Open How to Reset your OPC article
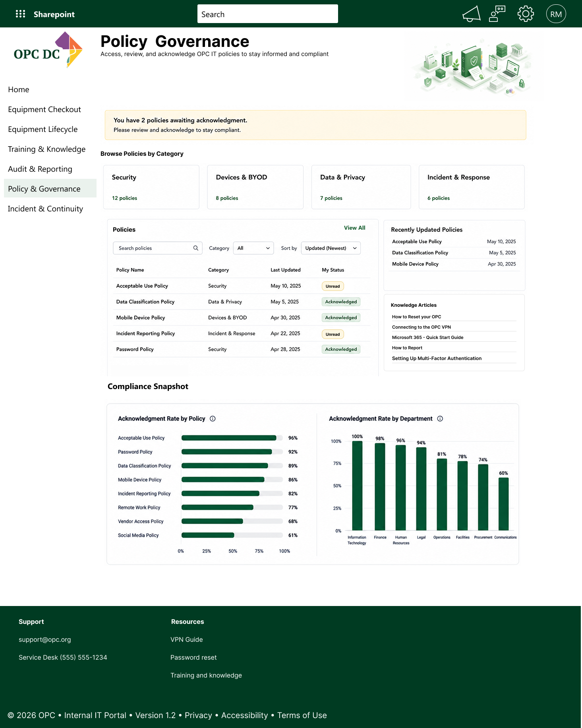 point(416,317)
